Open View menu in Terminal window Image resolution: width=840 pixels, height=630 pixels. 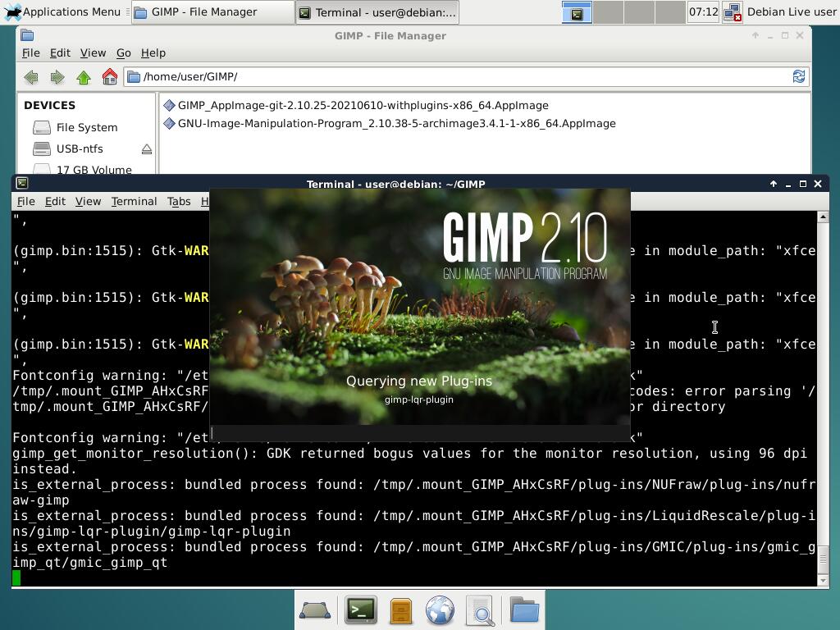point(88,202)
